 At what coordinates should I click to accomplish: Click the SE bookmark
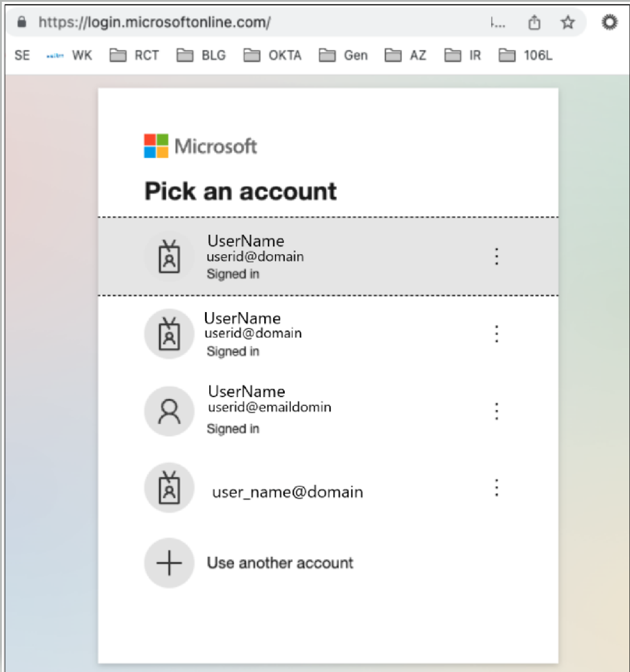tap(22, 56)
